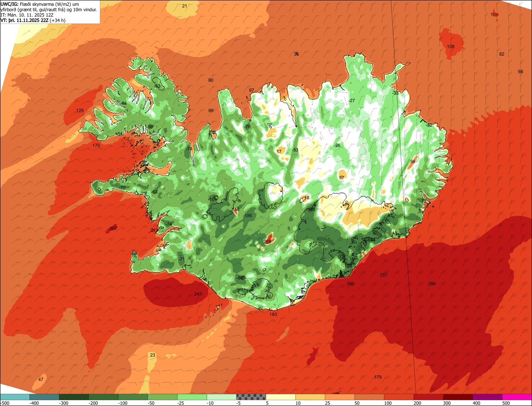Click the legend swatch between -50 and -25

coord(163,397)
